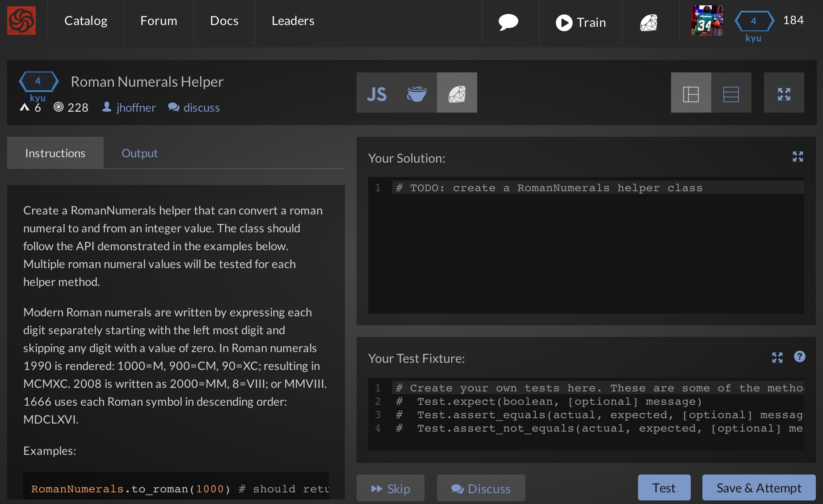Select JavaScript language option
The image size is (823, 504).
[x=377, y=93]
